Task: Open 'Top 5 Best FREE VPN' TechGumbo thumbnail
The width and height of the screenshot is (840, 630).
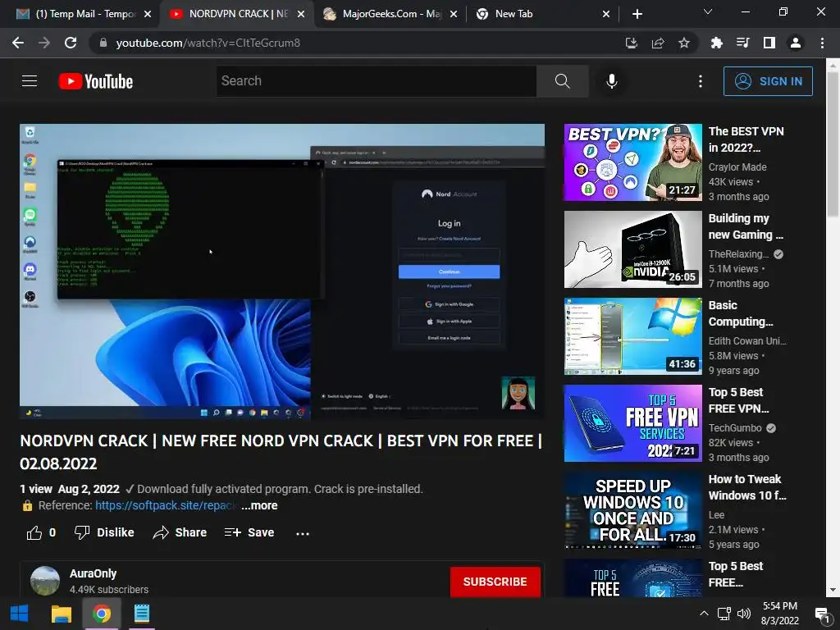Action: click(x=632, y=423)
